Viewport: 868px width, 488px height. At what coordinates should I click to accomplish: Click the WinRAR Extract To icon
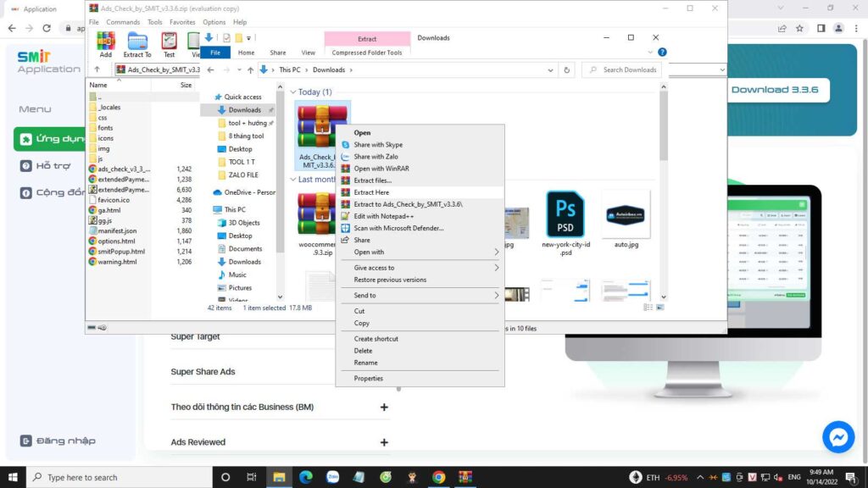pyautogui.click(x=137, y=43)
